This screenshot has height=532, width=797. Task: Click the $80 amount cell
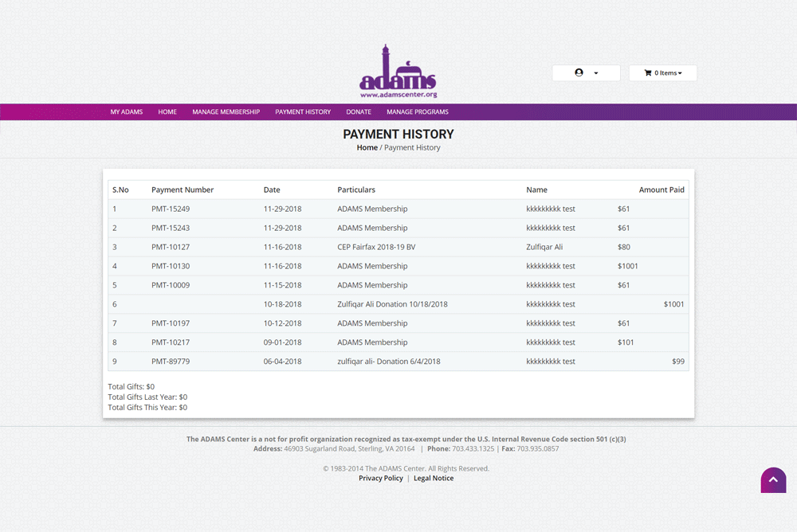tap(624, 247)
